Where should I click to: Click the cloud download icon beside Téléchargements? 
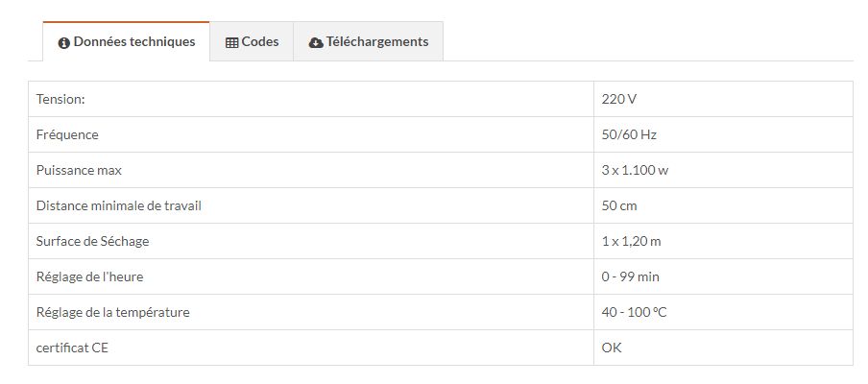coord(316,42)
